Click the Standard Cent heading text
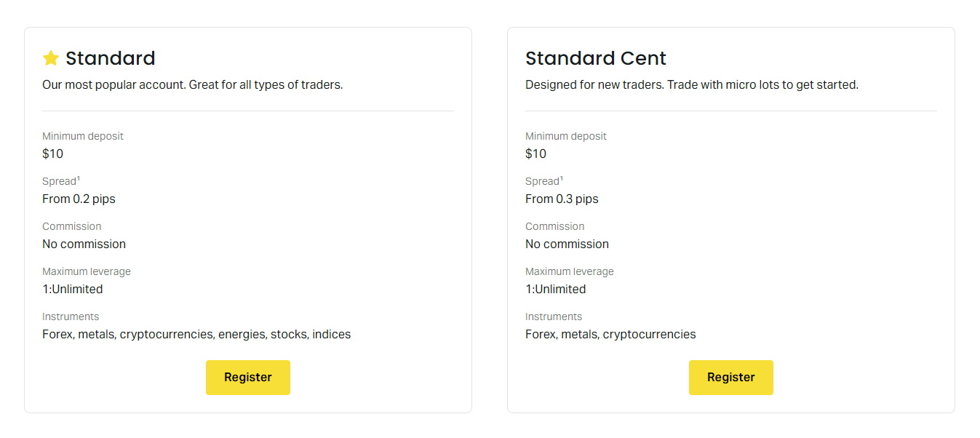The width and height of the screenshot is (980, 438). (595, 58)
